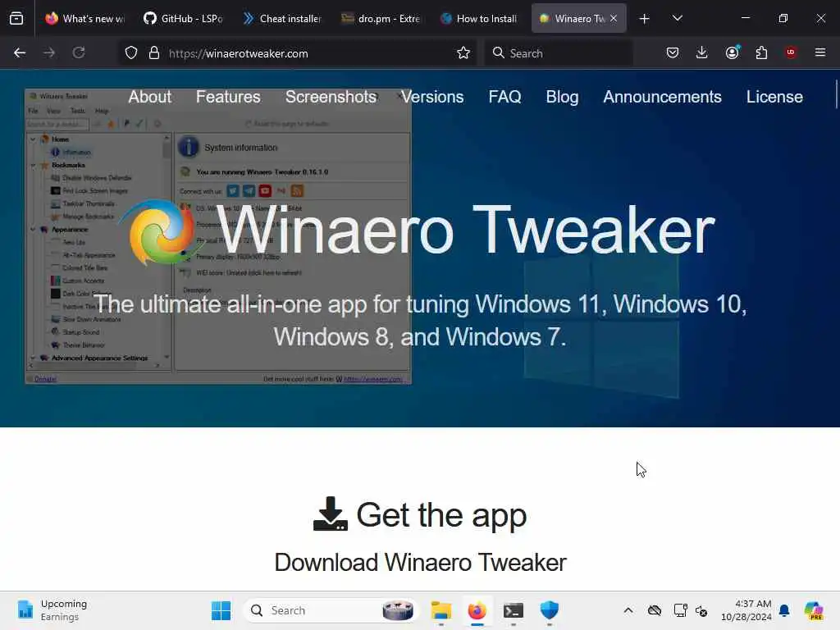Go back to the previous page
Screen dimensions: 840x630
20,52
